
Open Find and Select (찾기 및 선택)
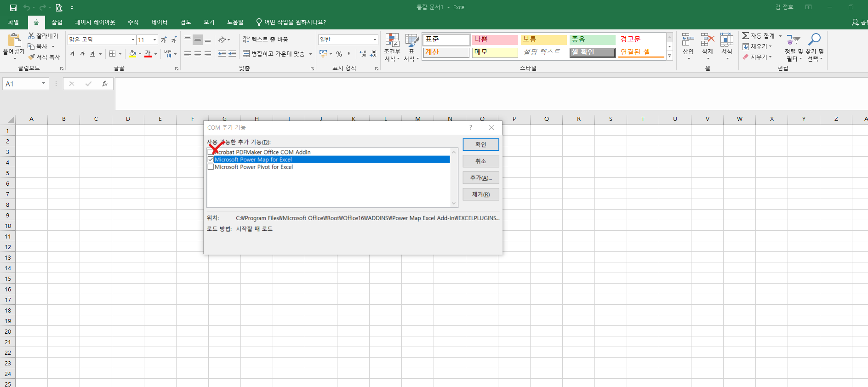815,47
